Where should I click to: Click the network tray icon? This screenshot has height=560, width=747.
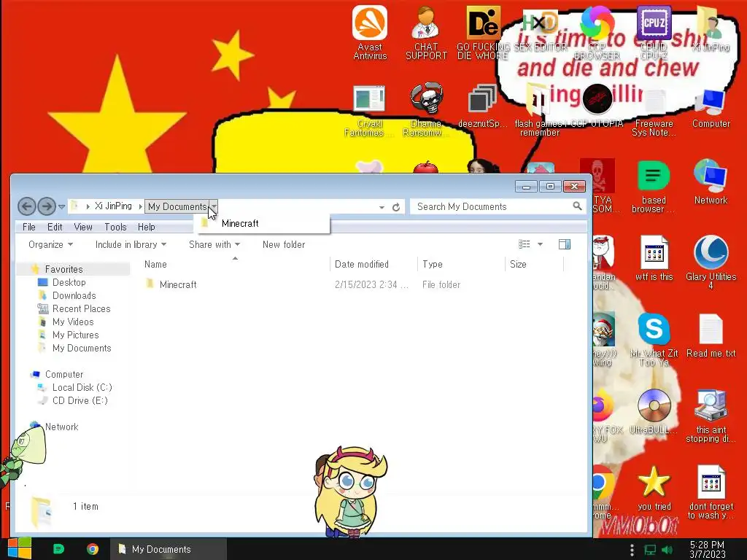pyautogui.click(x=650, y=550)
